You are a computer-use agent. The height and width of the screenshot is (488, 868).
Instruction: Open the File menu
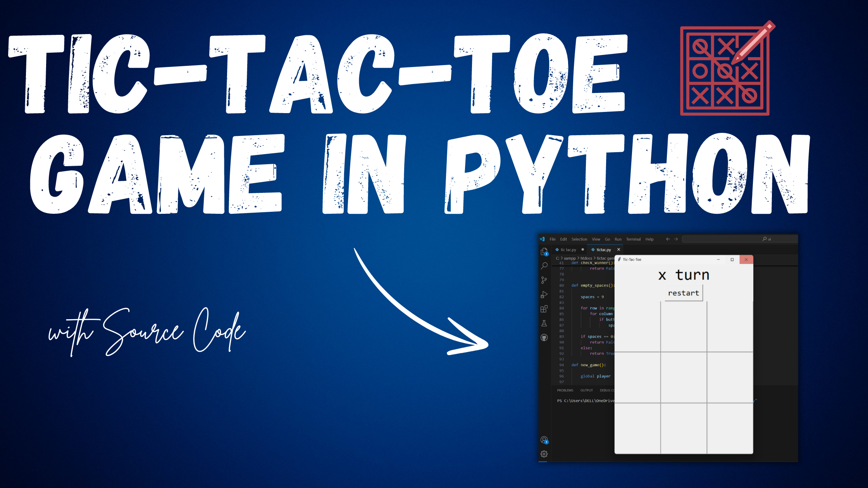tap(553, 239)
